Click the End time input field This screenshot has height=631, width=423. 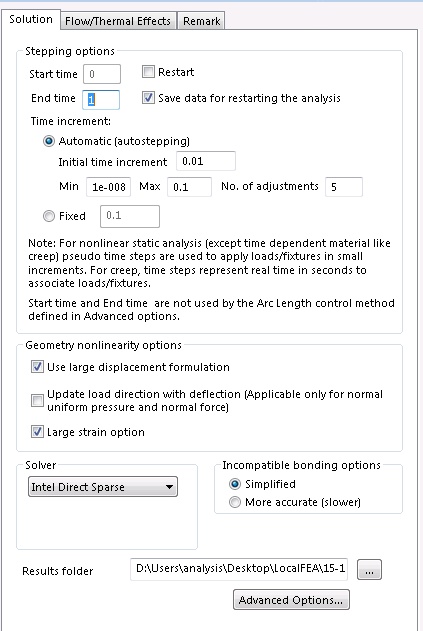(x=101, y=99)
